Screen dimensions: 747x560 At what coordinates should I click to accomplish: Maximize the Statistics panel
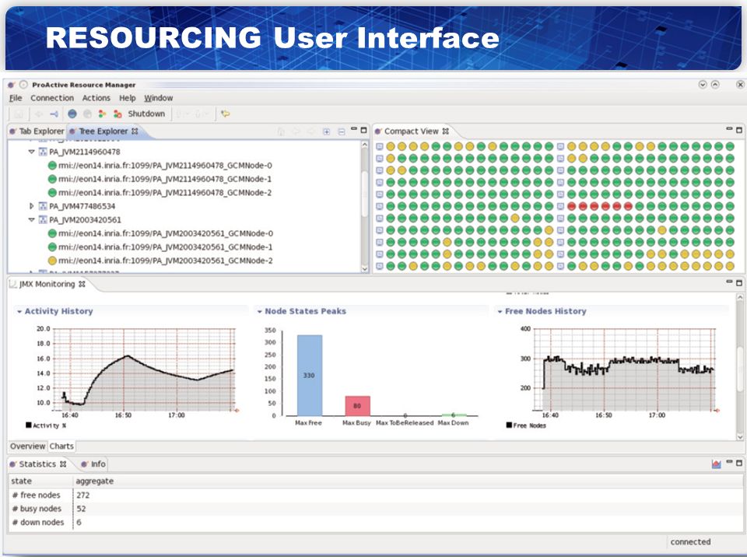[x=739, y=463]
